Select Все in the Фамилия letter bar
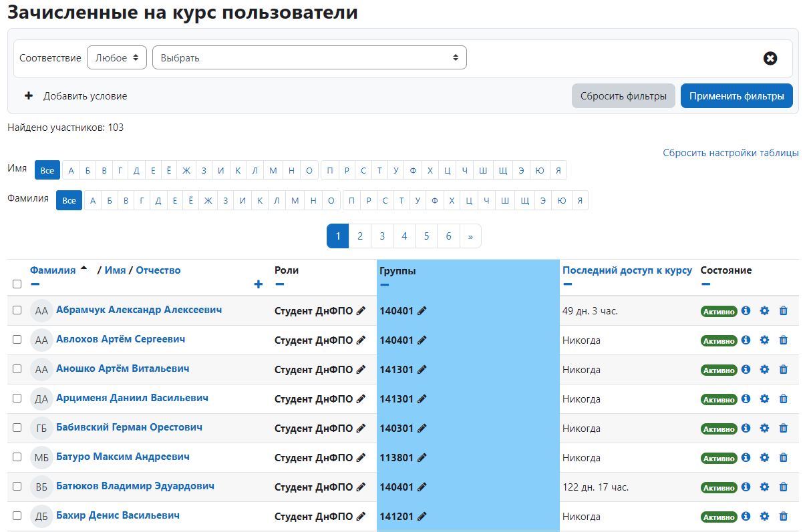The image size is (809, 532). point(69,201)
